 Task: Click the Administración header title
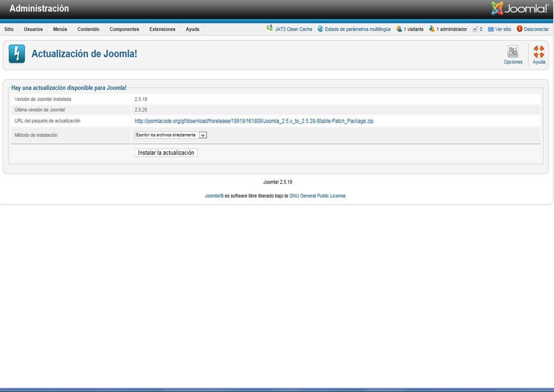[x=39, y=9]
